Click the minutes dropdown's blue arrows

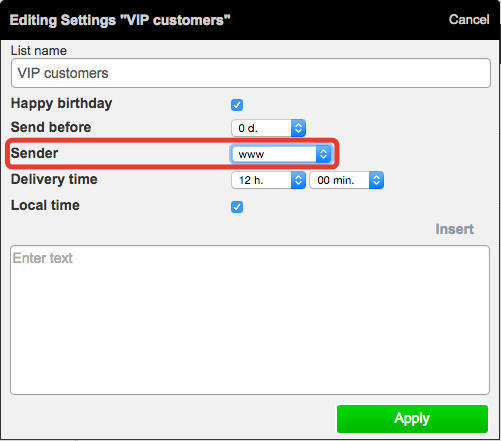376,180
